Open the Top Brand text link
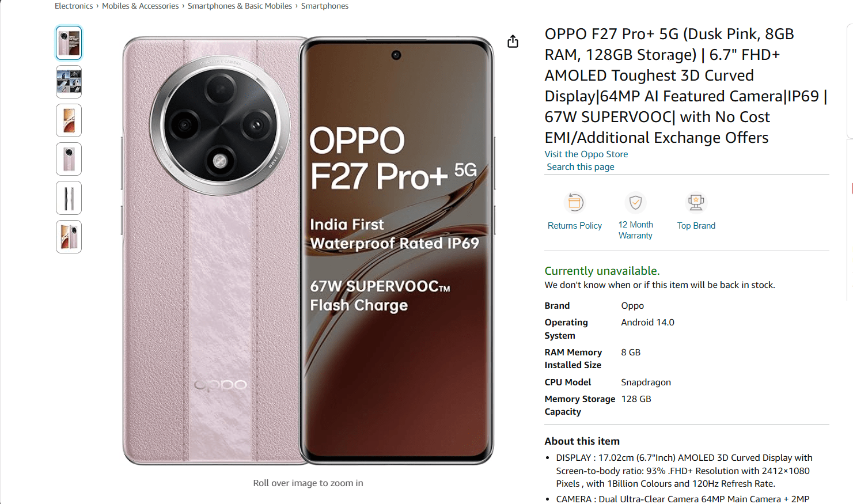853x504 pixels. (696, 226)
